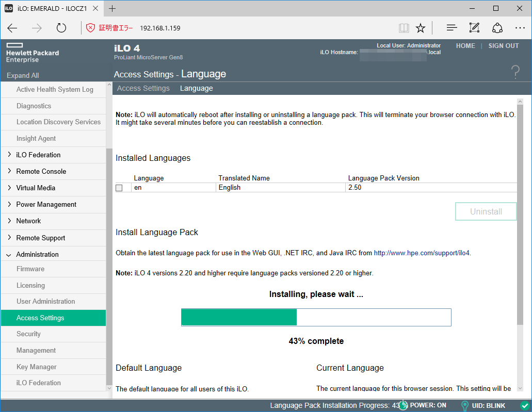This screenshot has width=532, height=412.
Task: Reload the page with the refresh icon
Action: click(61, 28)
